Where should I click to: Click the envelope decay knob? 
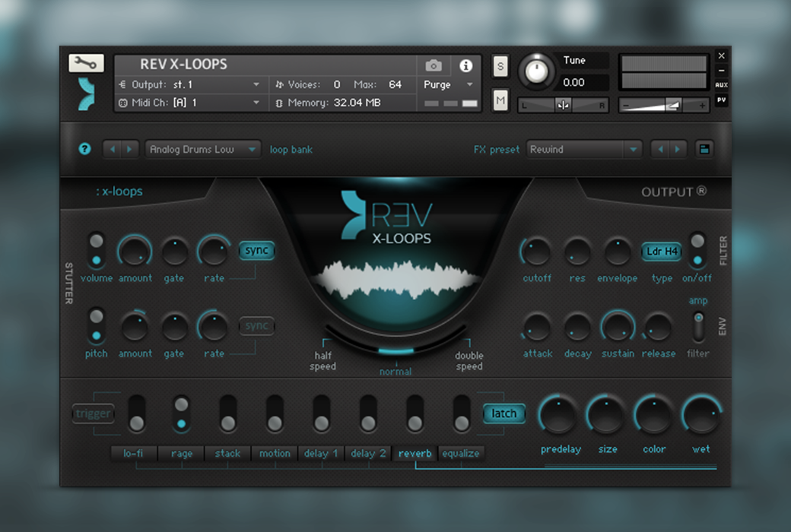(x=577, y=327)
